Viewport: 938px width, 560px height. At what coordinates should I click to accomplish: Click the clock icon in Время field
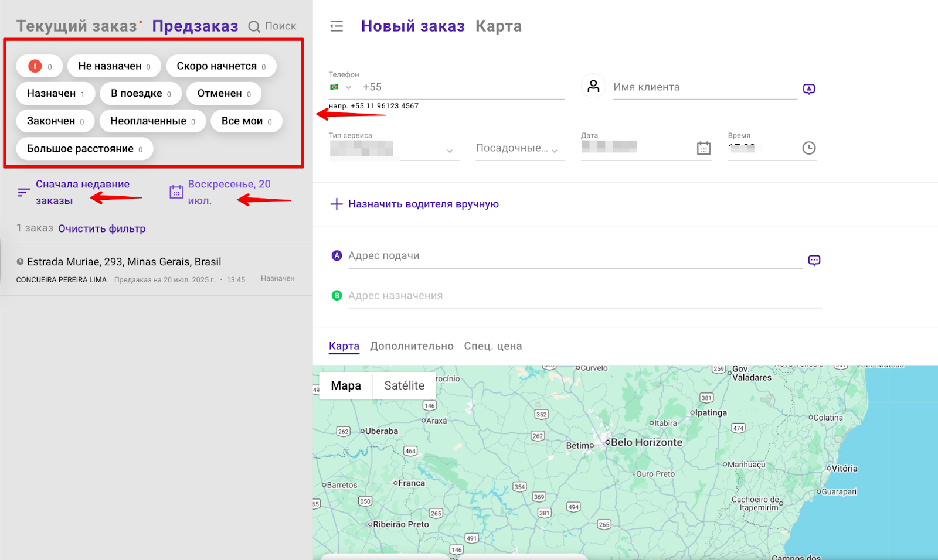click(x=808, y=148)
